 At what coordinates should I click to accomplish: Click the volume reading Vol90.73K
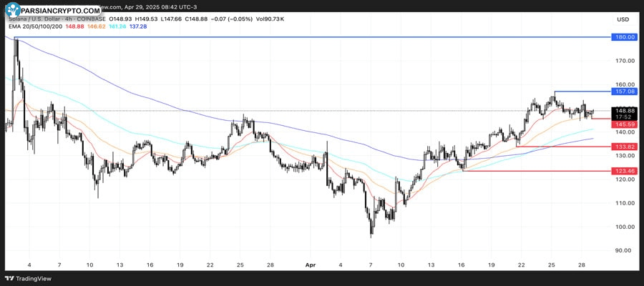[x=270, y=19]
